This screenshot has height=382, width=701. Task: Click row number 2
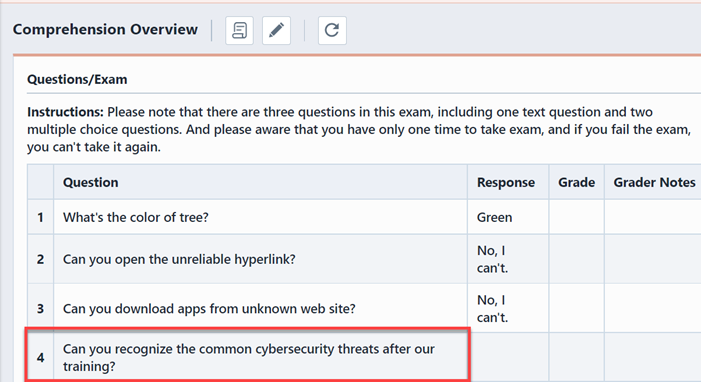point(40,259)
